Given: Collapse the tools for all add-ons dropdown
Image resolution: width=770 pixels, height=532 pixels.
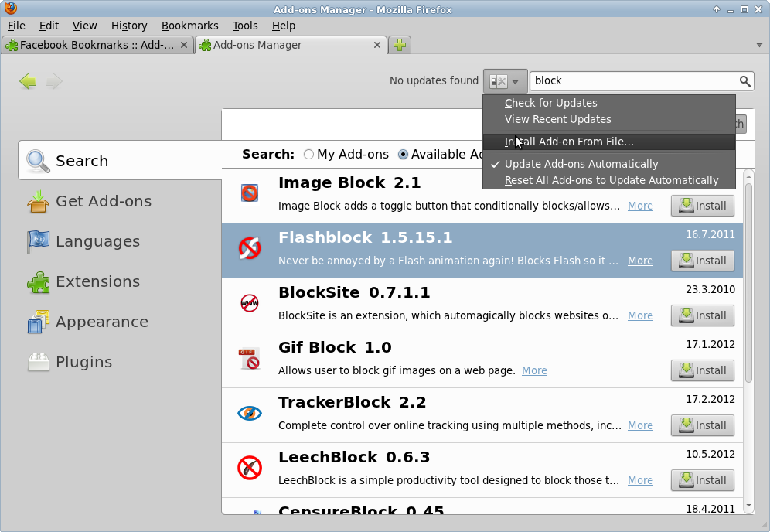Looking at the screenshot, I should click(506, 81).
